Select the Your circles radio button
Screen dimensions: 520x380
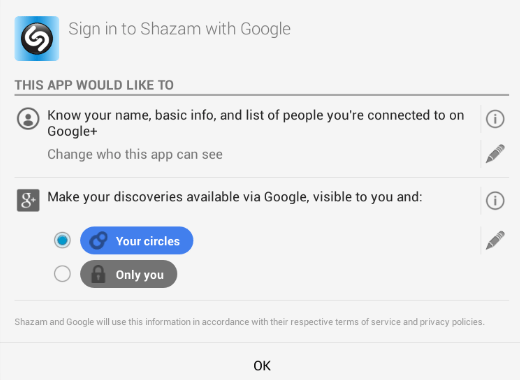point(62,240)
